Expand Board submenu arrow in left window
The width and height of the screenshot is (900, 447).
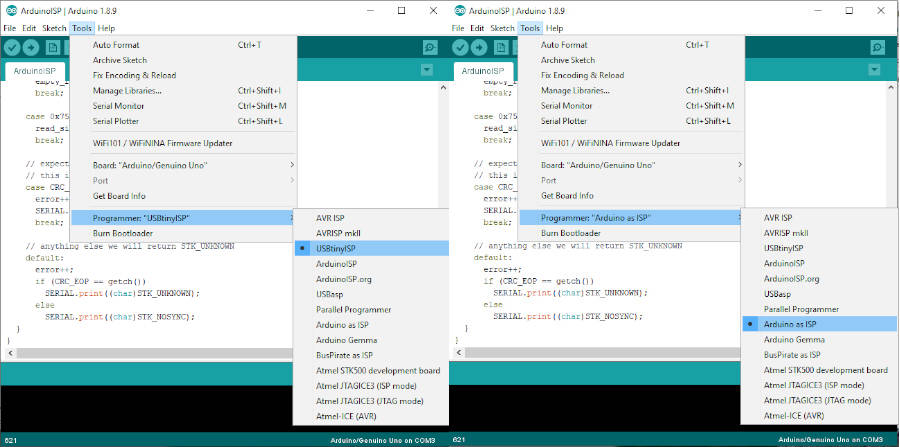click(x=292, y=165)
